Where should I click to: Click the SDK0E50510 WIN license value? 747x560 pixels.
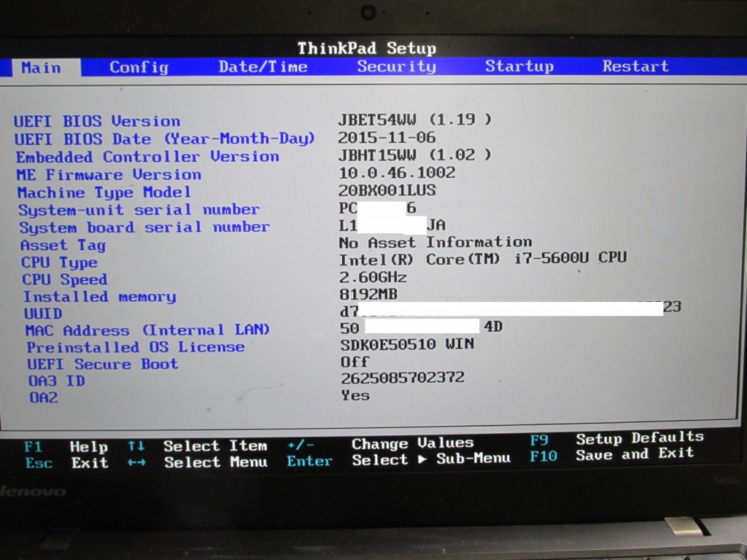(x=407, y=344)
